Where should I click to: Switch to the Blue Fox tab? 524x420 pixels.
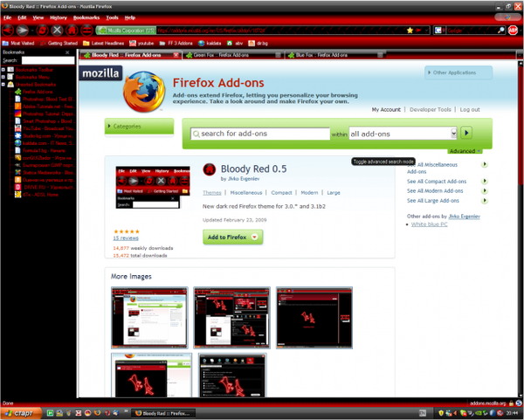[334, 55]
